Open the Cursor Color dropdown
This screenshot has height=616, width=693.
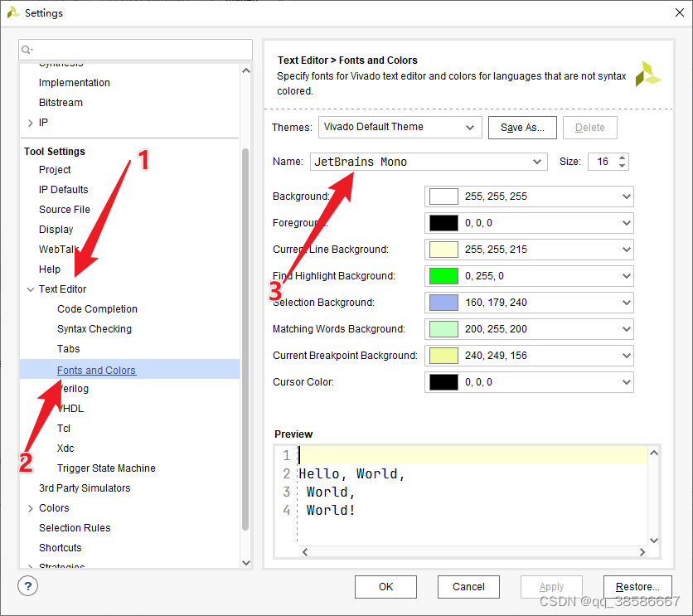(626, 382)
